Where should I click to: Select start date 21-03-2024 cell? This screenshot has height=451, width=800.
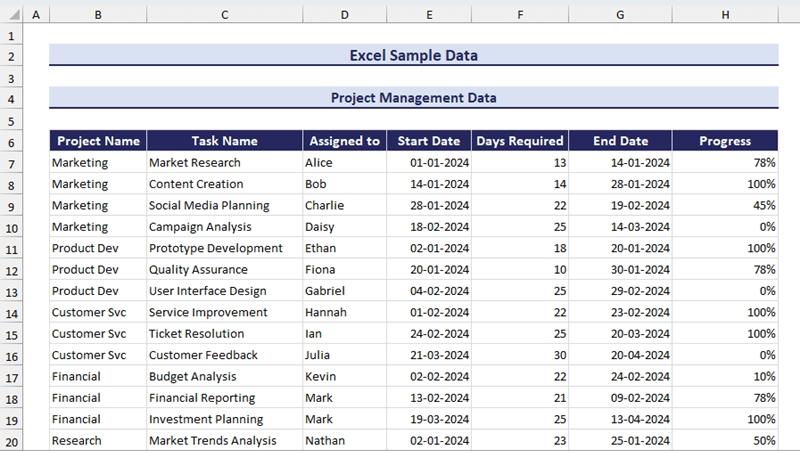[x=428, y=355]
